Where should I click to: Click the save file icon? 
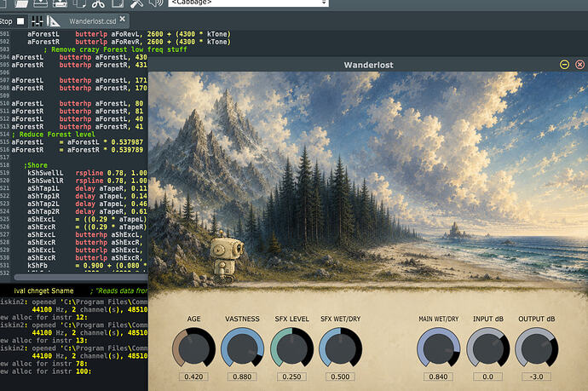coord(41,3)
